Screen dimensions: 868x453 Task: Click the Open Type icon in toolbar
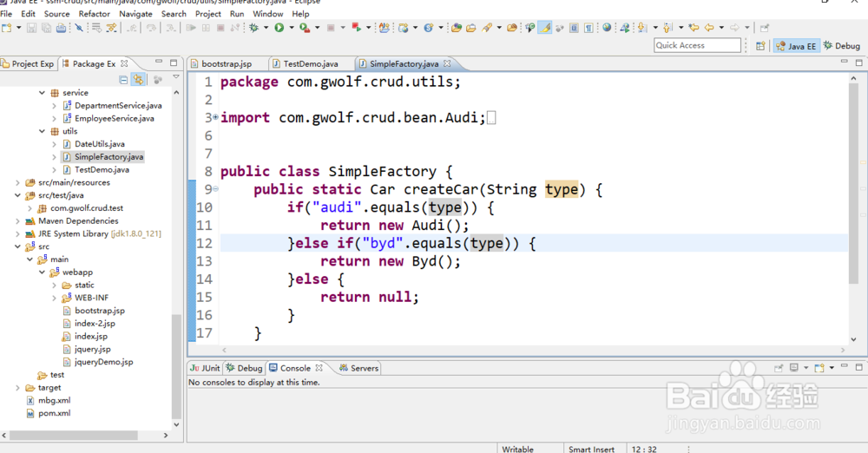pyautogui.click(x=457, y=28)
